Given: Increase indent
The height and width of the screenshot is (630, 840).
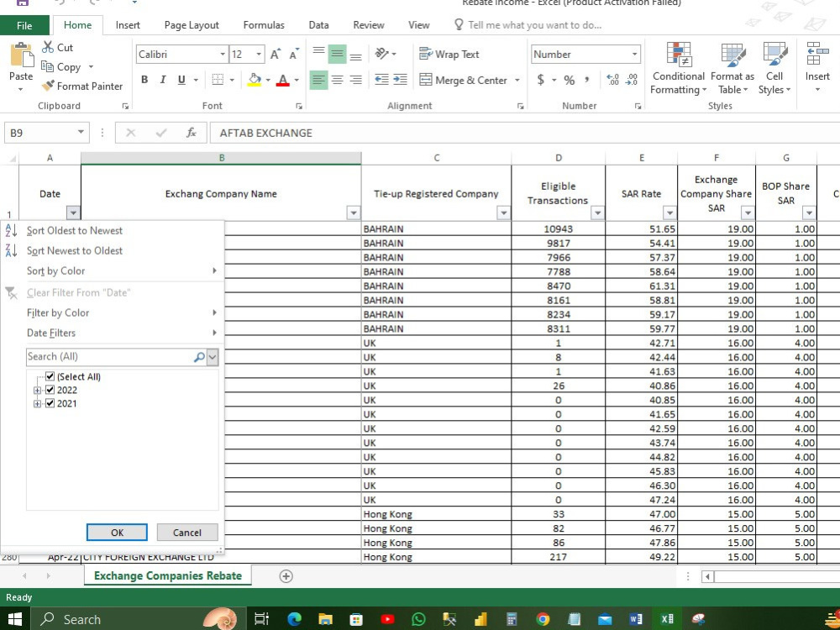Looking at the screenshot, I should tap(400, 80).
